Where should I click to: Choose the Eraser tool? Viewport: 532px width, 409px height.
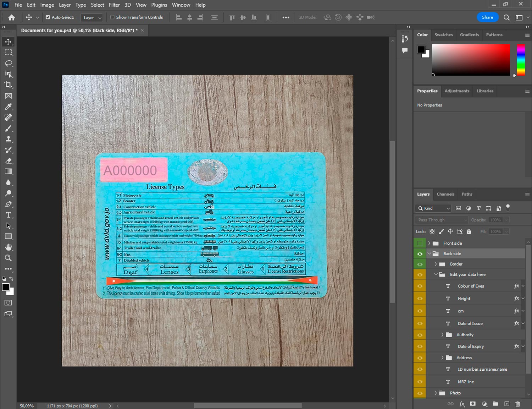(x=9, y=161)
